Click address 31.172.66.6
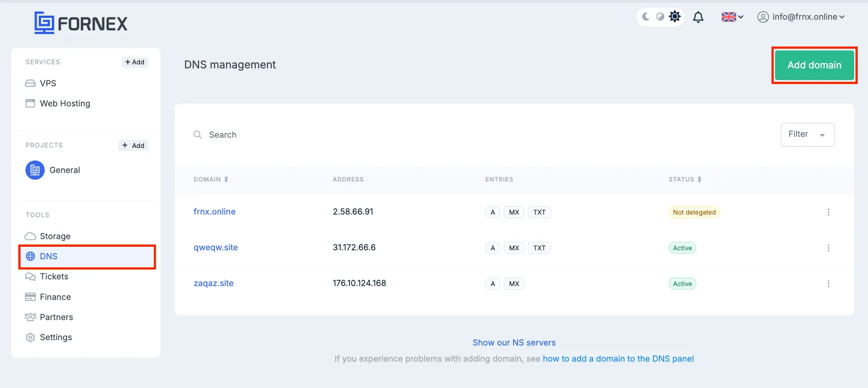 [354, 248]
